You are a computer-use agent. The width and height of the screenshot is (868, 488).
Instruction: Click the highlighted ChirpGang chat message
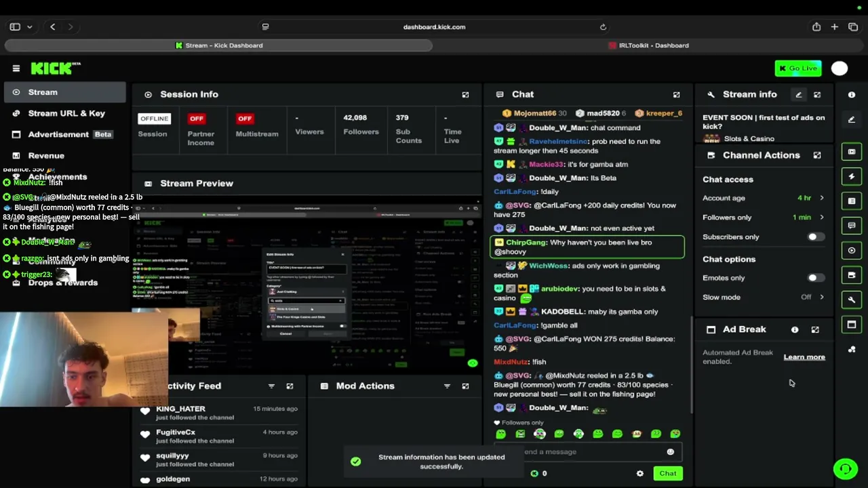coord(587,247)
